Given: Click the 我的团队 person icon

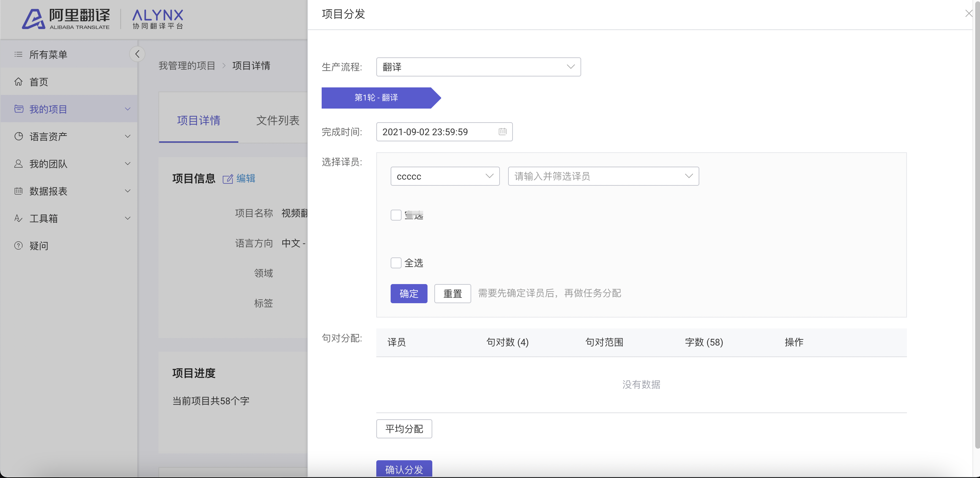Looking at the screenshot, I should (18, 164).
